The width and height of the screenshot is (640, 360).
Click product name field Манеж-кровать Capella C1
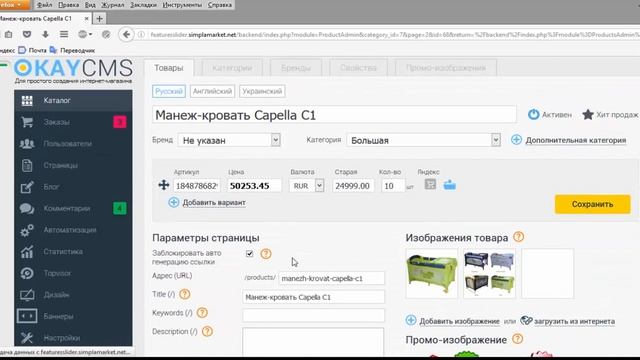tap(334, 115)
